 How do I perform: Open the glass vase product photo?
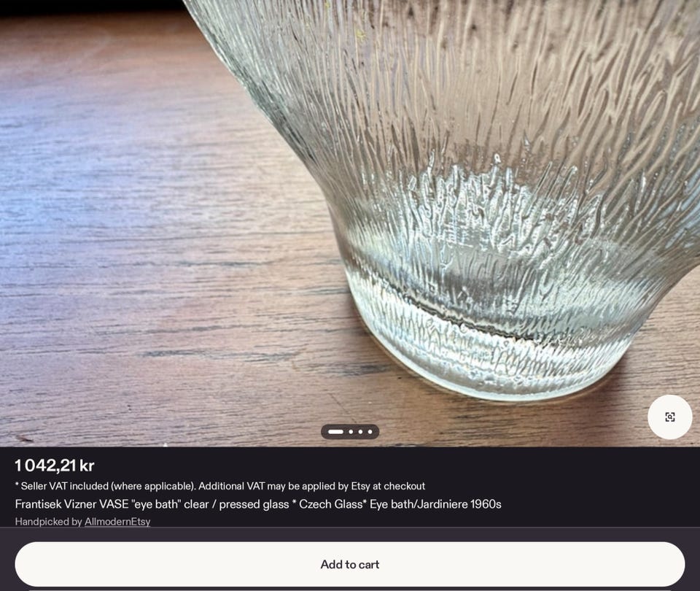click(x=350, y=223)
